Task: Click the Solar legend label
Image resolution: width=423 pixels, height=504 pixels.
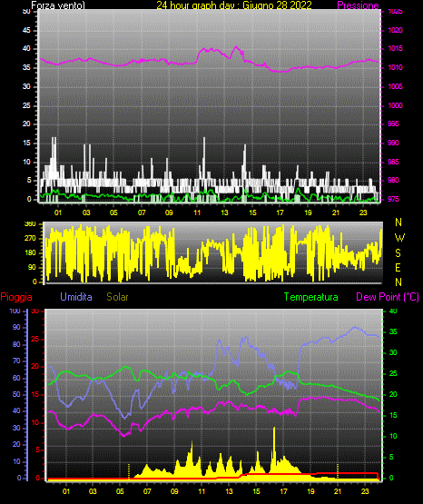Action: pos(117,297)
